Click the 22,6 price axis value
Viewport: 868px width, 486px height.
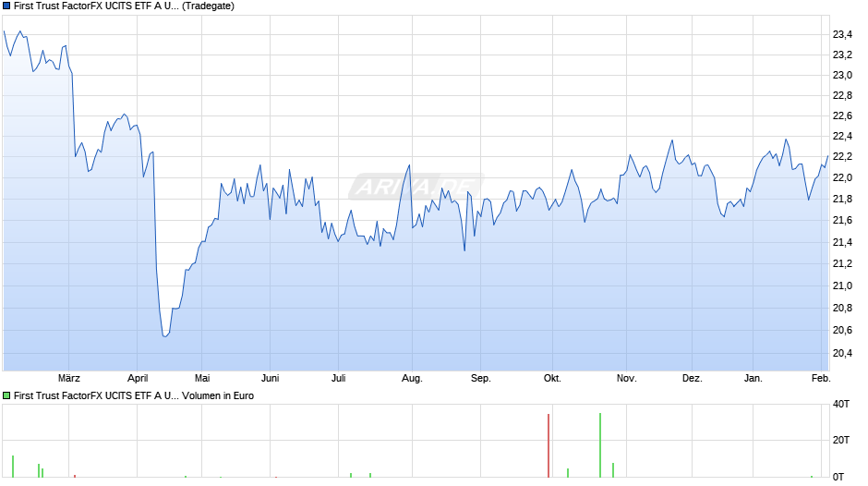842,115
